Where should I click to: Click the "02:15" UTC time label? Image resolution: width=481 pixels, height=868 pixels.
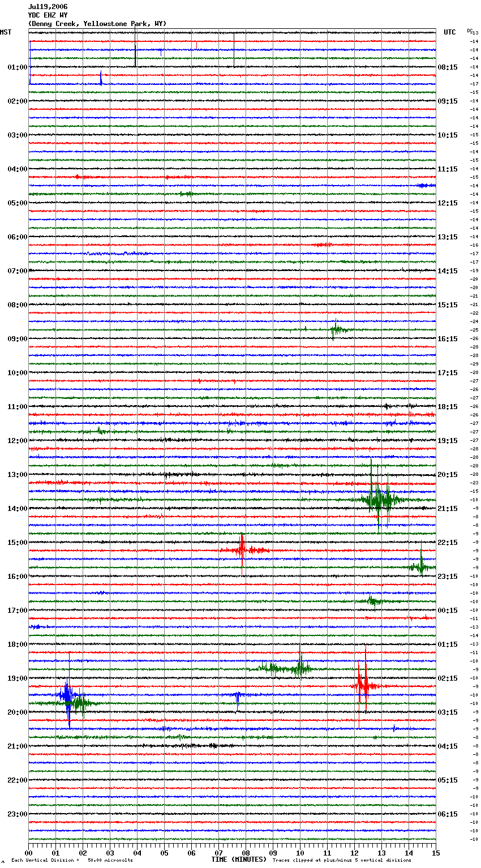448,678
